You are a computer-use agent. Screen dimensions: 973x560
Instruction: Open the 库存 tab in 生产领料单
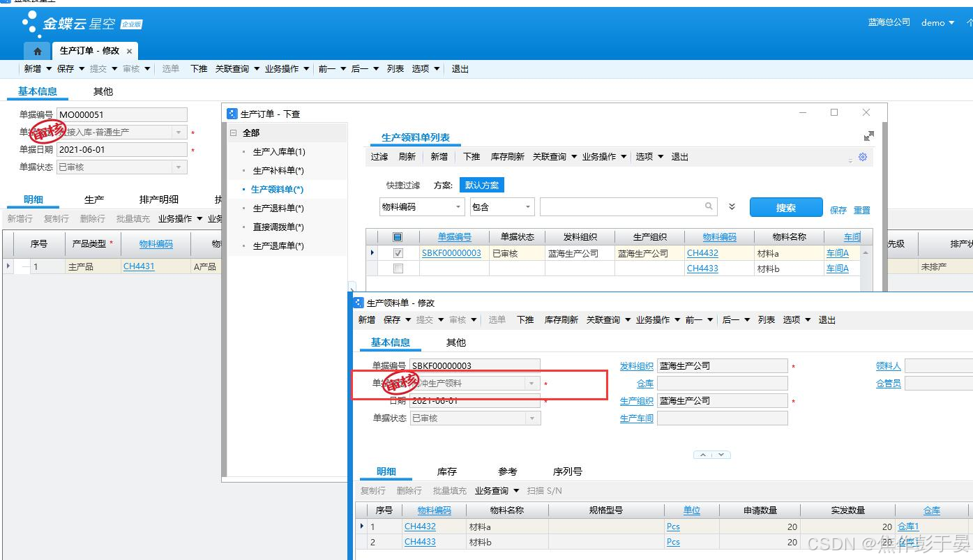pyautogui.click(x=447, y=471)
